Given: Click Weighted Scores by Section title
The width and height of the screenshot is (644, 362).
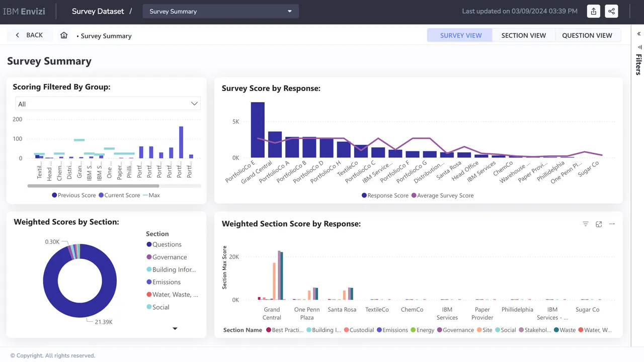Looking at the screenshot, I should coord(66,222).
